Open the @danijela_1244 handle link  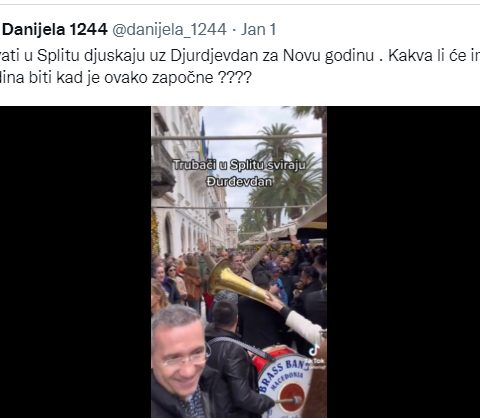click(x=169, y=29)
